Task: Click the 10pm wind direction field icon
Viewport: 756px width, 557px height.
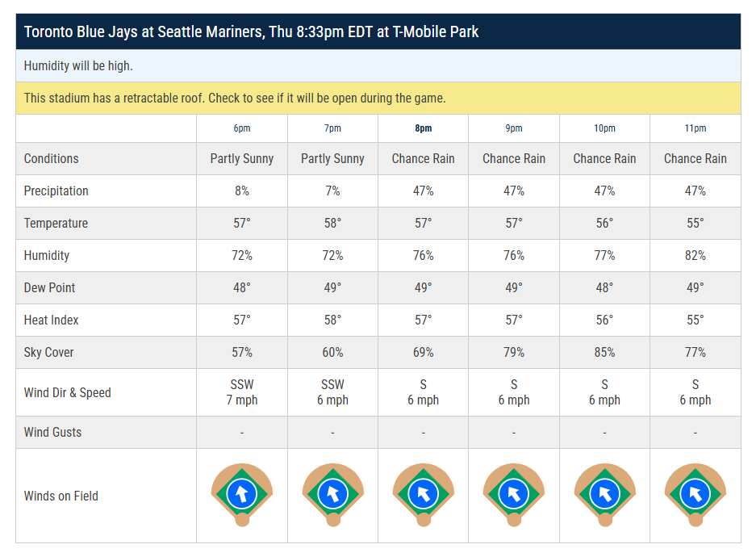Action: point(604,494)
